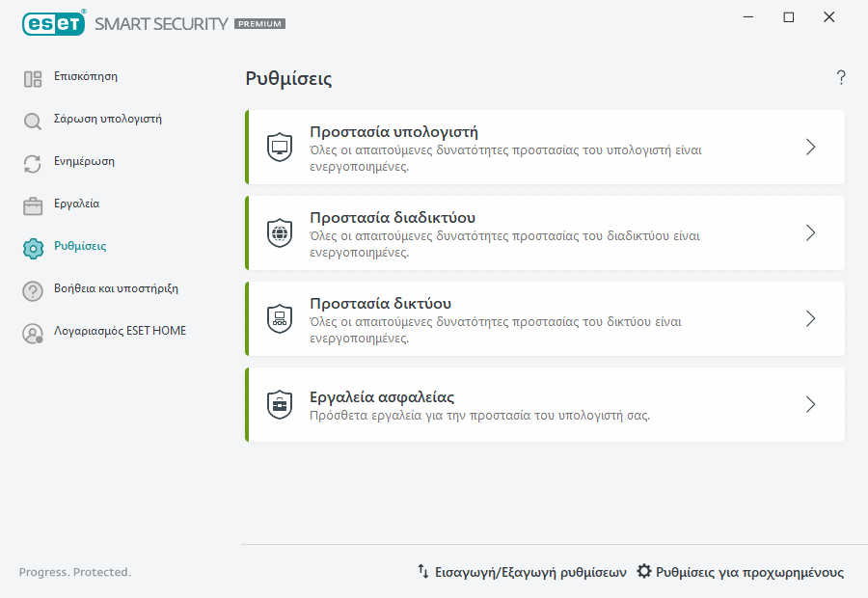Open the help question mark icon
The height and width of the screenshot is (598, 868).
(840, 78)
